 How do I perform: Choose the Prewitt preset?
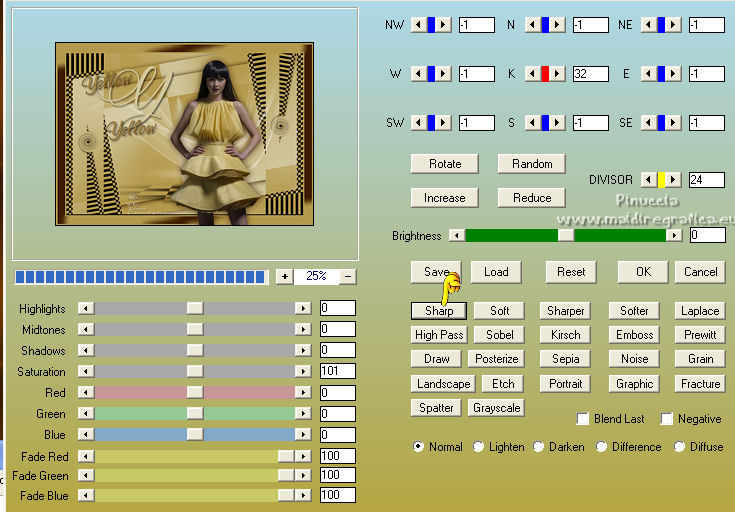point(700,335)
